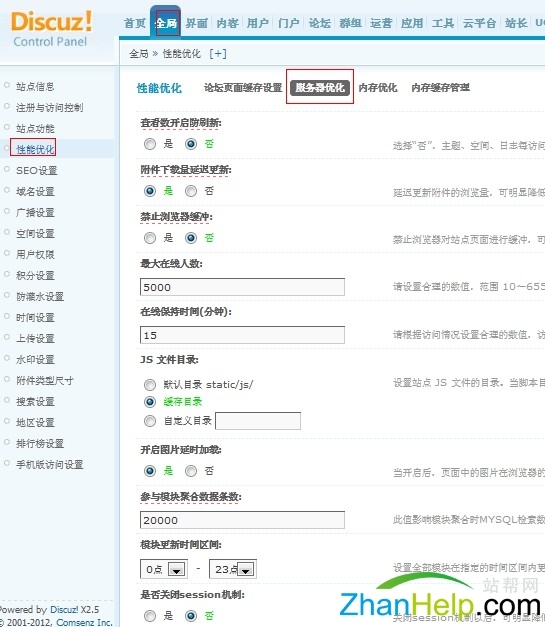545x627 pixels.
Task: Select 否 for 附件下载量延迟更新
Action: [191, 191]
